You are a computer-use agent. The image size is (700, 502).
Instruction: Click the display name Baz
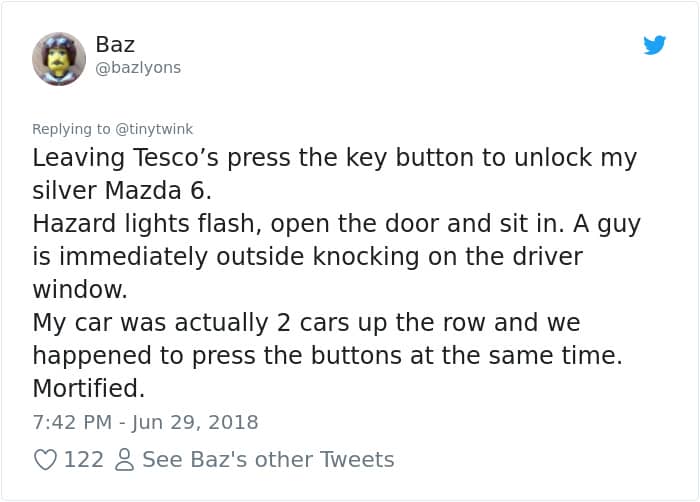click(x=115, y=45)
